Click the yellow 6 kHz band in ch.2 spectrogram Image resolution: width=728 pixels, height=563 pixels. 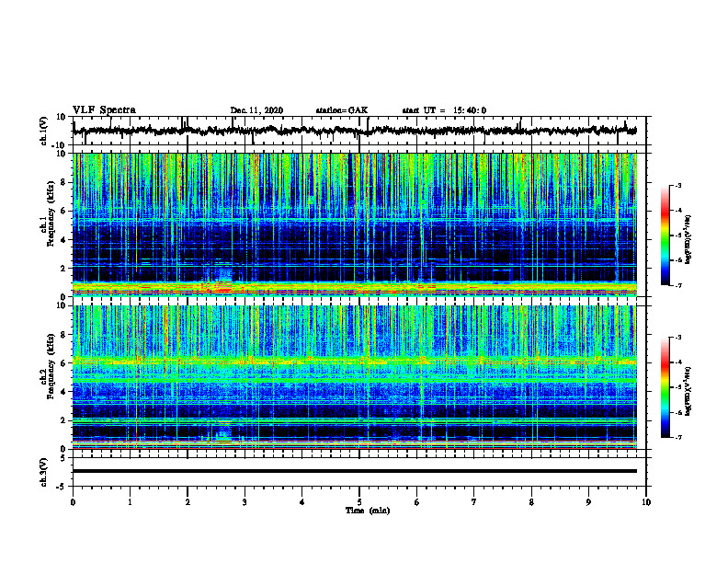[x=355, y=362]
